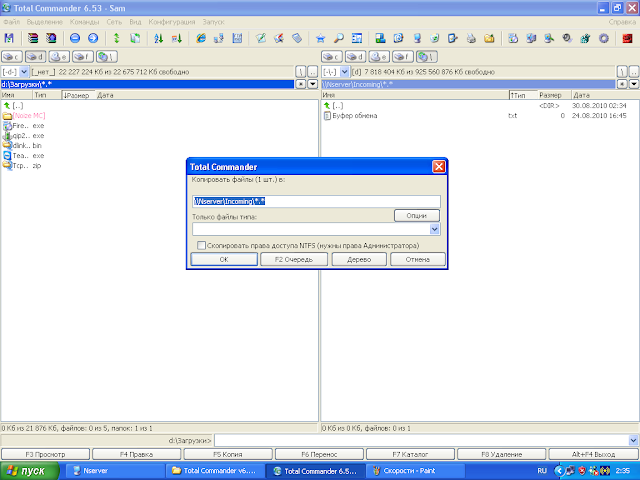Switch right panel to drive f
Image resolution: width=640 pixels, height=480 pixels.
click(403, 57)
